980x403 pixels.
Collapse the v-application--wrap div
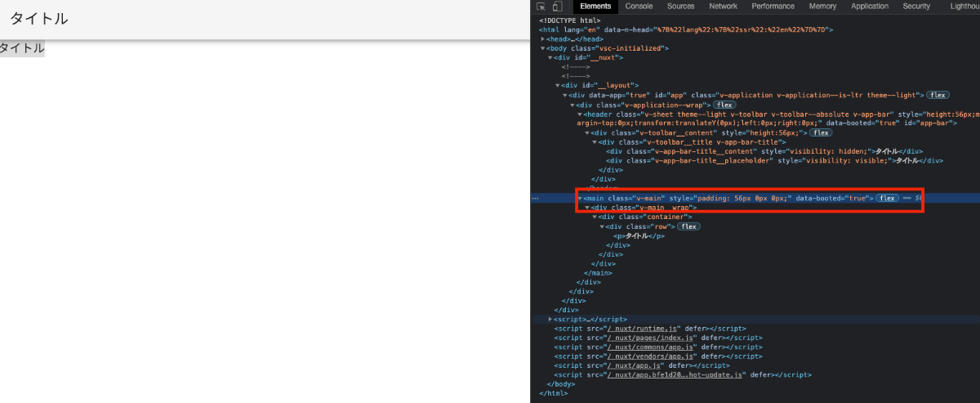tap(572, 105)
